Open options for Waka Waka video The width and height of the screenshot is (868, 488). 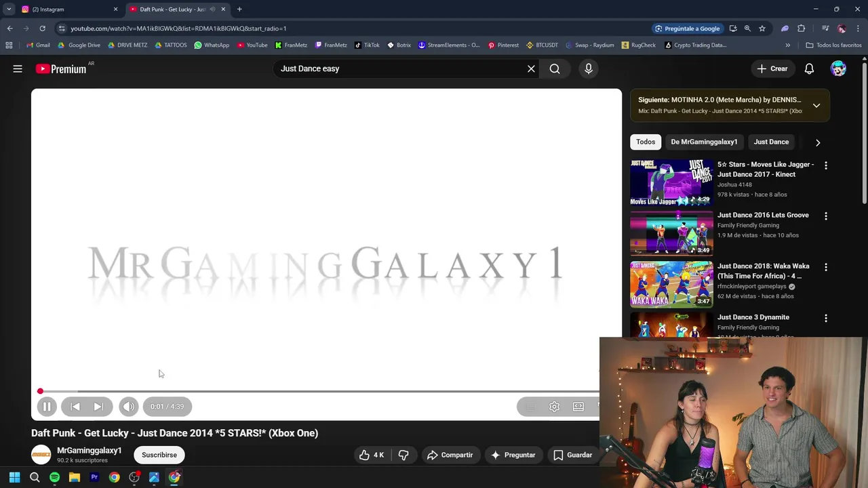(825, 267)
